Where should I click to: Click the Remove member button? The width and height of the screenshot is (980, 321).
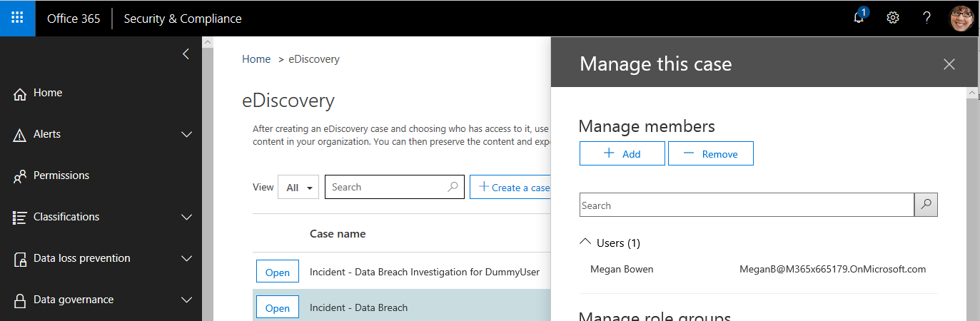click(x=711, y=153)
